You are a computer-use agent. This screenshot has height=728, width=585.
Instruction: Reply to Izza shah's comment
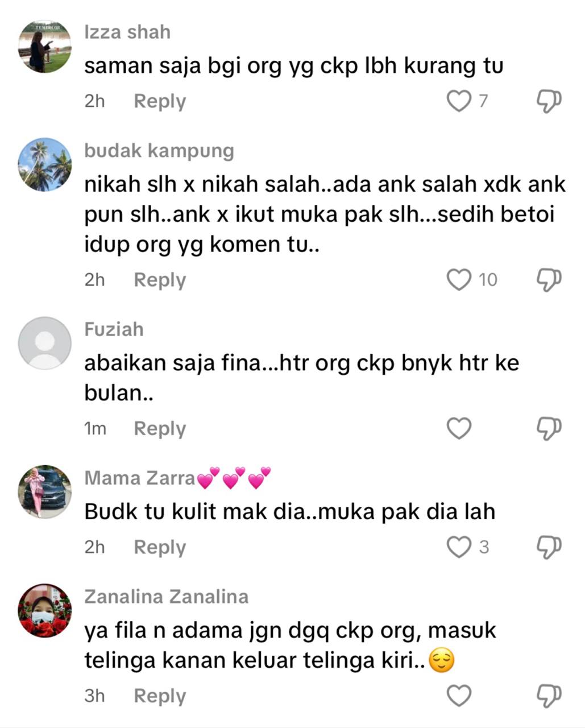pyautogui.click(x=160, y=102)
